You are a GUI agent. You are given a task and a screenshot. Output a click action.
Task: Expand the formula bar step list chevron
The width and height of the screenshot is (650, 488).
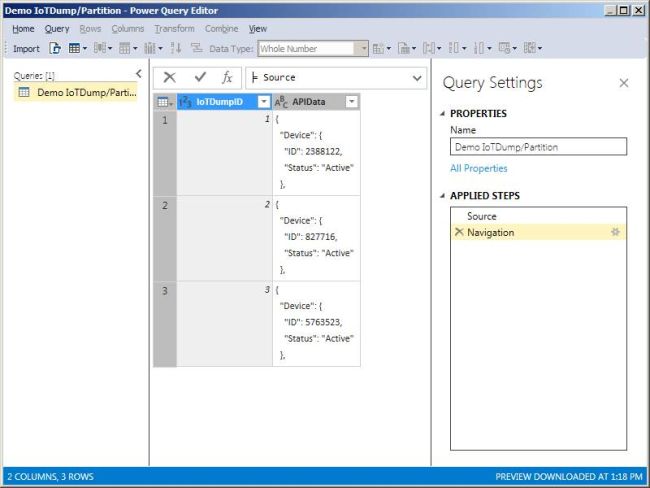tap(417, 78)
